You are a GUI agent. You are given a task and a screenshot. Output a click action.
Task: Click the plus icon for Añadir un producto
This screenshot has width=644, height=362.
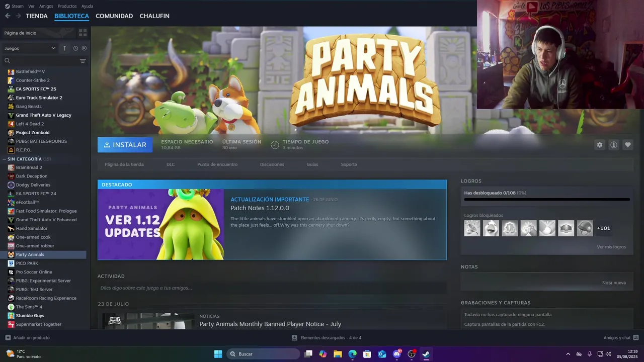point(8,338)
